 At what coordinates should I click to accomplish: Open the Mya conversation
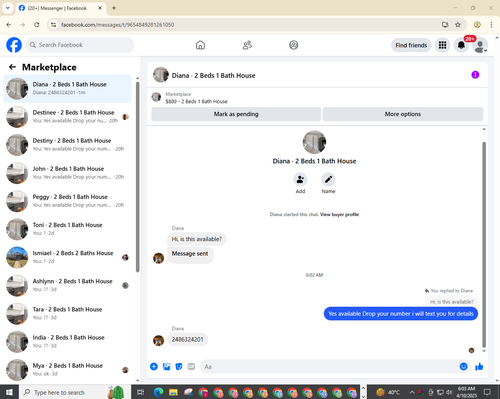pyautogui.click(x=67, y=370)
